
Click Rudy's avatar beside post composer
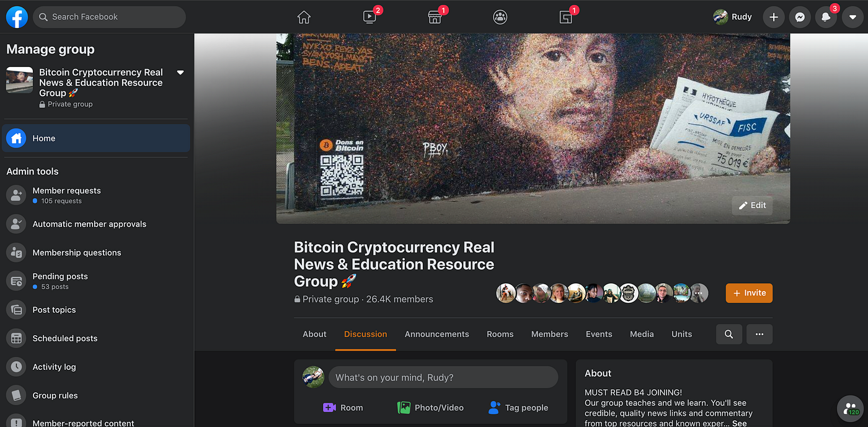tap(313, 377)
